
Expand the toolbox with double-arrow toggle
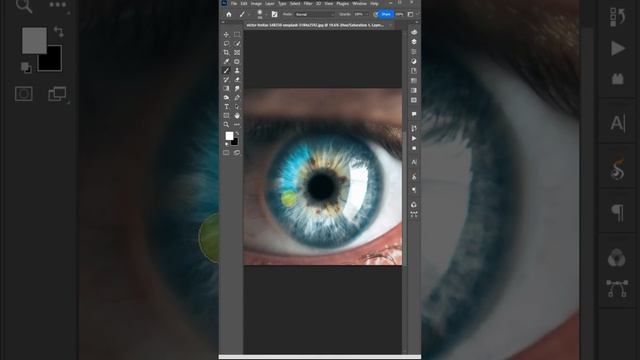tap(222, 22)
